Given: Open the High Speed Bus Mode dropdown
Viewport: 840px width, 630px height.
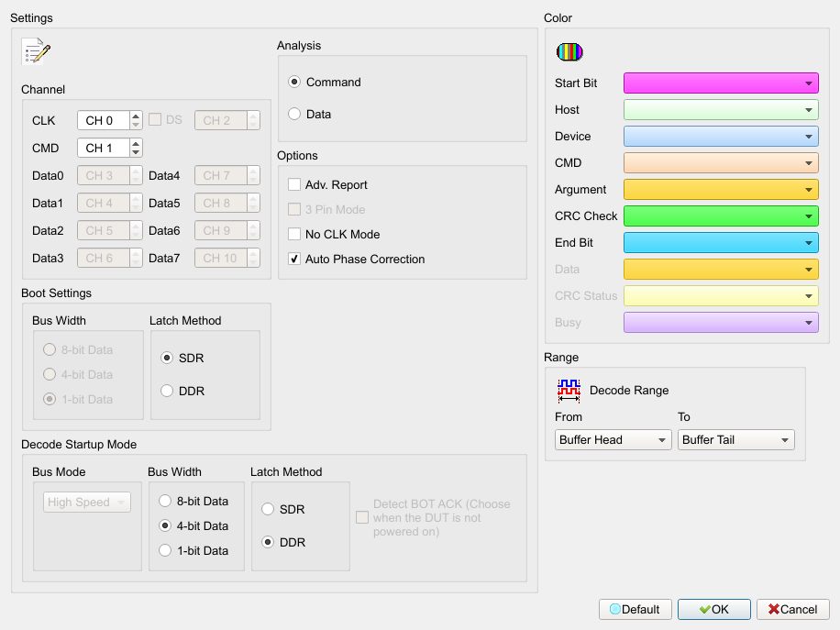Looking at the screenshot, I should click(x=87, y=502).
